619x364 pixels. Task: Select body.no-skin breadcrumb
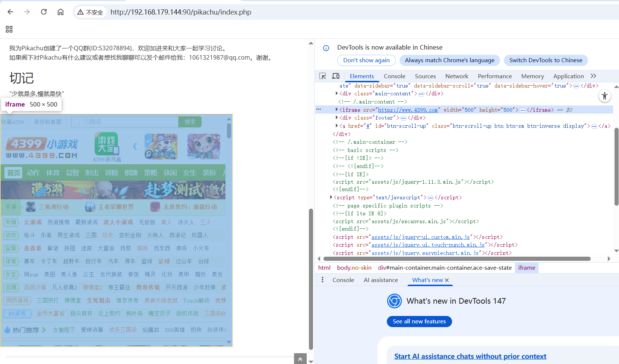point(354,268)
